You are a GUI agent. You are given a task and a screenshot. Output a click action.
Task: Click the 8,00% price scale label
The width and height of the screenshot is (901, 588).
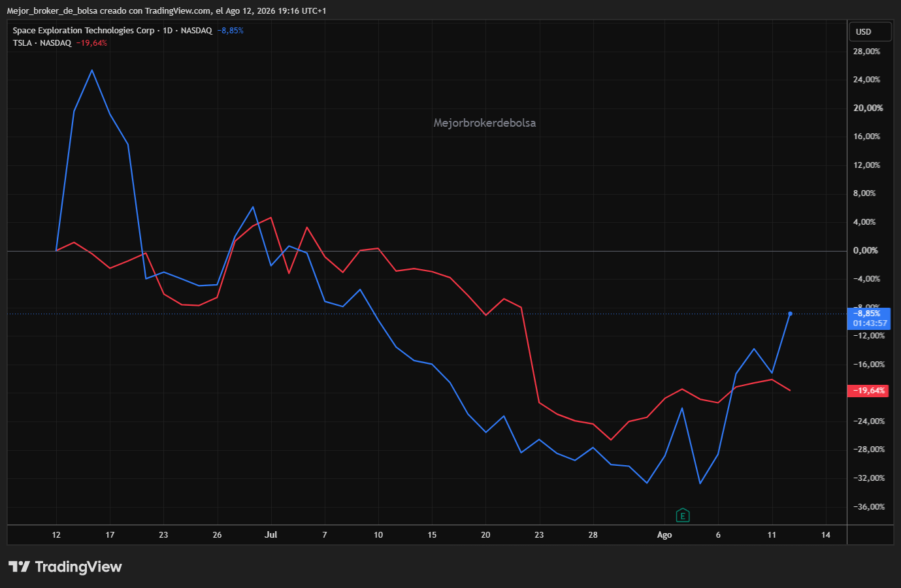864,193
